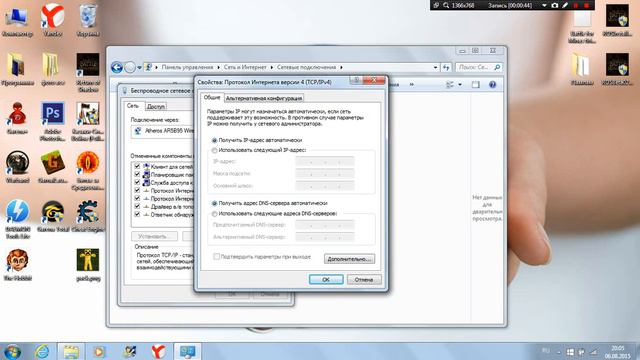Open the view options dropdown arrow
This screenshot has width=640, height=360.
point(460,85)
